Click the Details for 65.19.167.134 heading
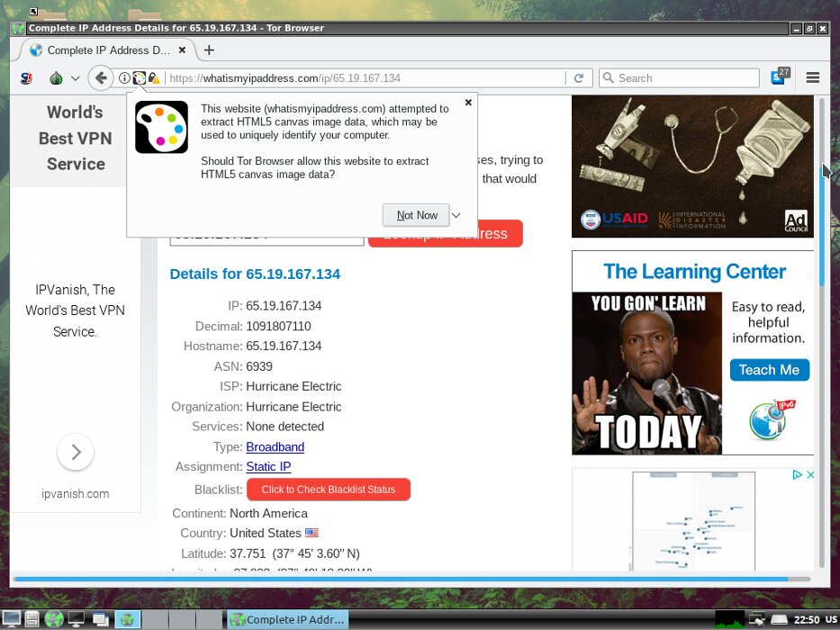The height and width of the screenshot is (630, 840). 255,274
